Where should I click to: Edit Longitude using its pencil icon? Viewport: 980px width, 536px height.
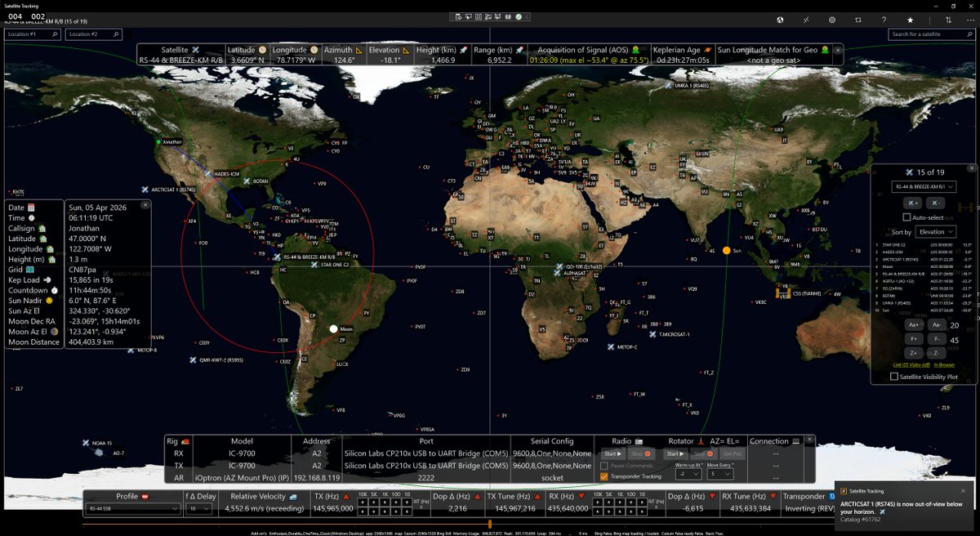click(x=314, y=49)
